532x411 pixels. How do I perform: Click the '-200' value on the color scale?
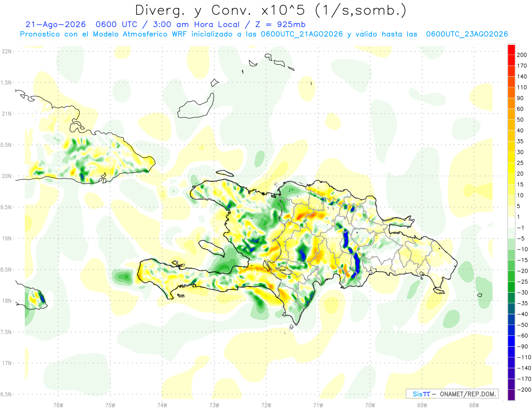pos(523,390)
